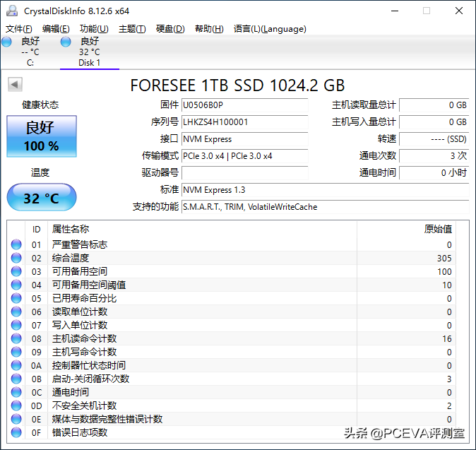Viewport: 476px width, 450px height.
Task: Select the row 可用备用空间阈值
Action: [232, 285]
